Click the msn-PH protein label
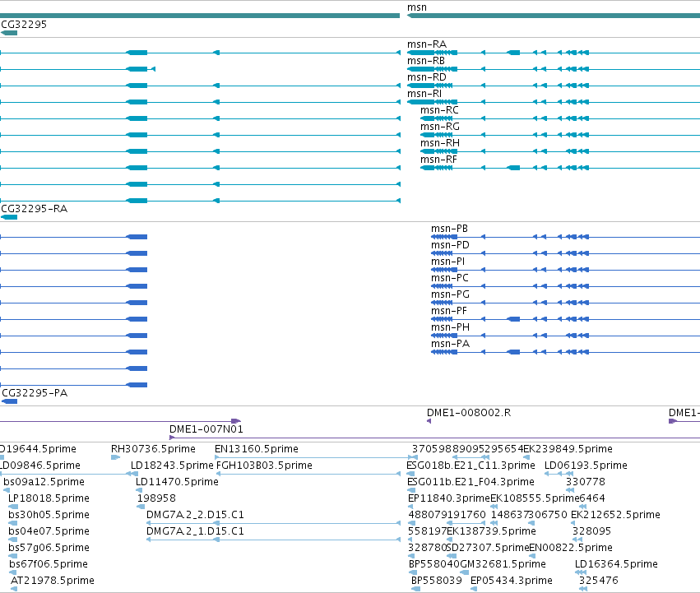Viewport: 700px width, 593px height. (x=450, y=328)
